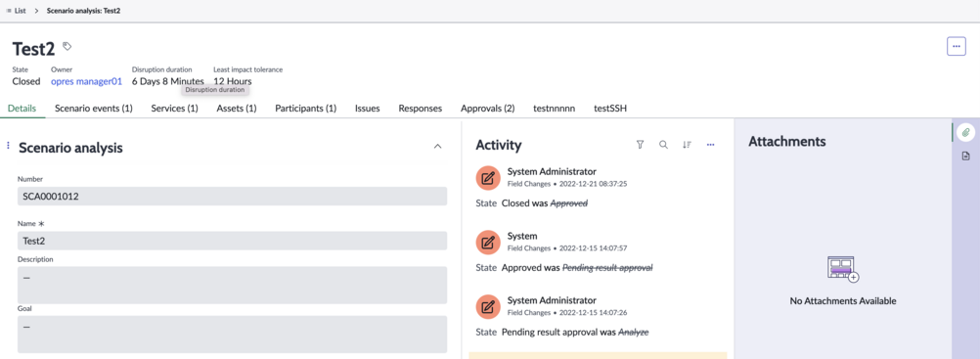Image resolution: width=980 pixels, height=359 pixels.
Task: Click the drag handle dots beside Scenario analysis
Action: (x=8, y=146)
